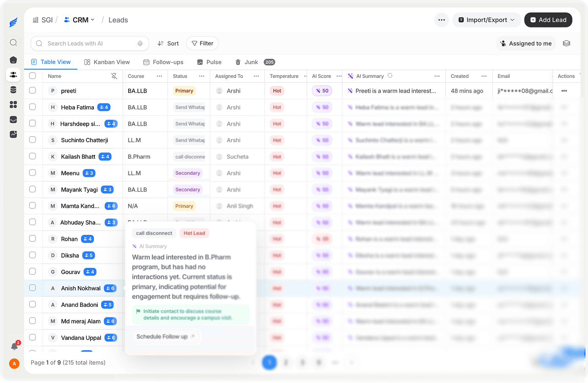Click Secondary status badge for Meenu
588x383 pixels.
tap(188, 173)
